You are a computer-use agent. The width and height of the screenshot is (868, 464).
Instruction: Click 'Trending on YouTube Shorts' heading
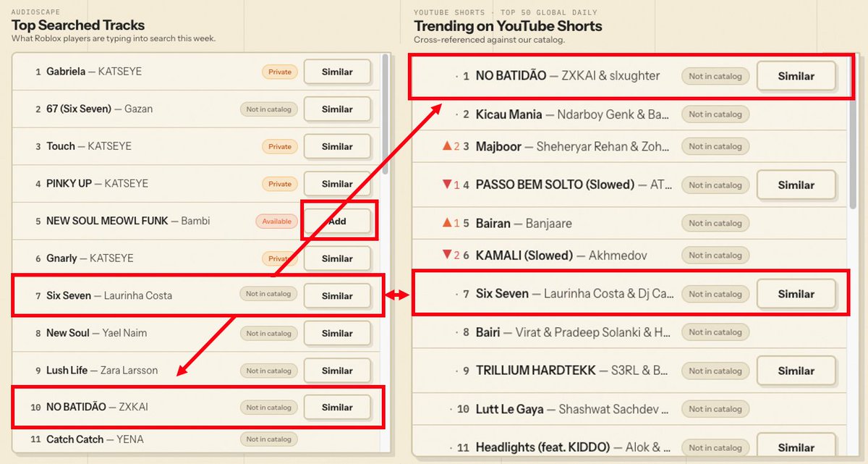point(508,26)
